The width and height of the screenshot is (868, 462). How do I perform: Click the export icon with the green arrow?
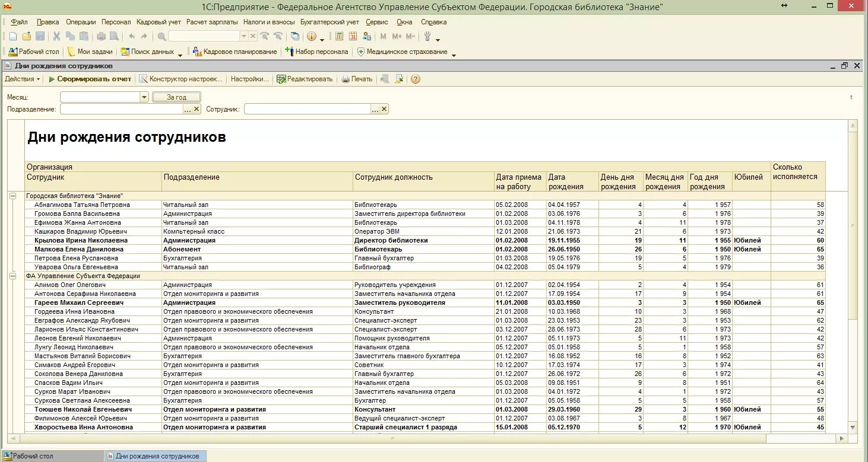click(400, 79)
